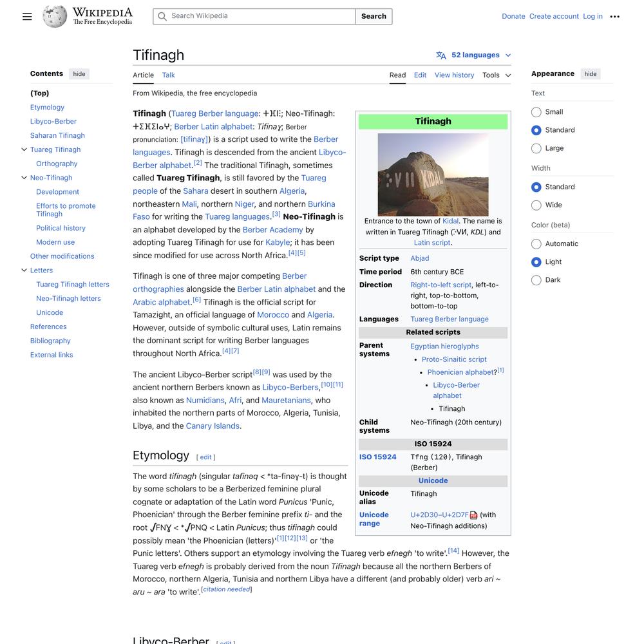The image size is (644, 644).
Task: Open the Egyptian hieroglyphs link
Action: (444, 346)
